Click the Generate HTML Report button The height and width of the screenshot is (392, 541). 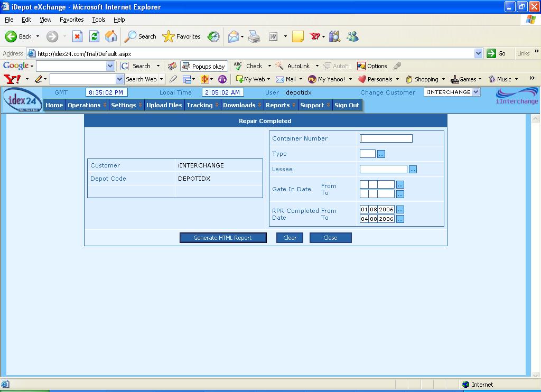coord(222,238)
